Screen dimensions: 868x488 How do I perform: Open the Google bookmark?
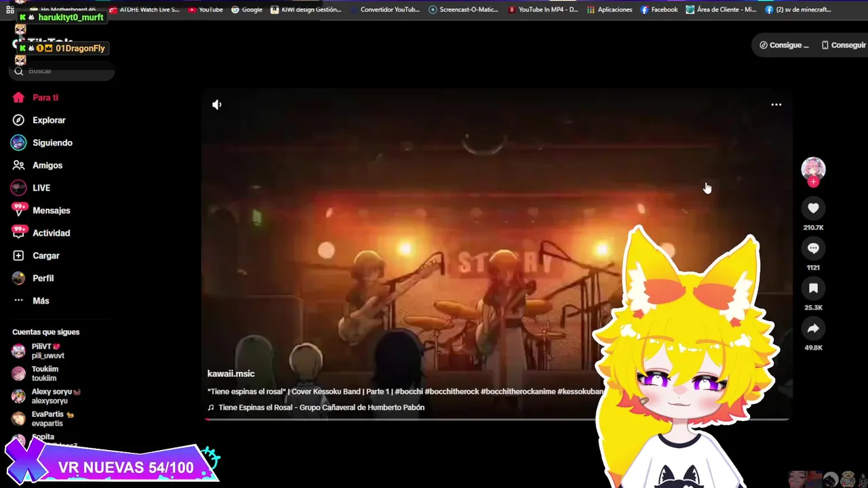click(247, 9)
